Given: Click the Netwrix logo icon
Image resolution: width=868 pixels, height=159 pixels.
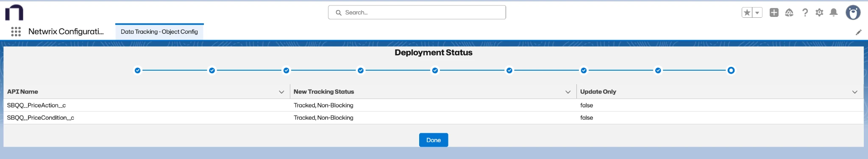Looking at the screenshot, I should [x=14, y=13].
